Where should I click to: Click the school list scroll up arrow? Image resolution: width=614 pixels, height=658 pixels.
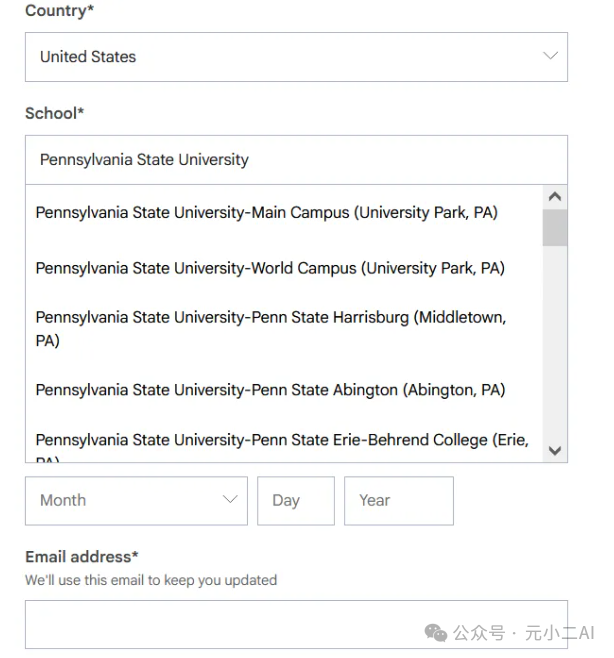click(x=555, y=197)
